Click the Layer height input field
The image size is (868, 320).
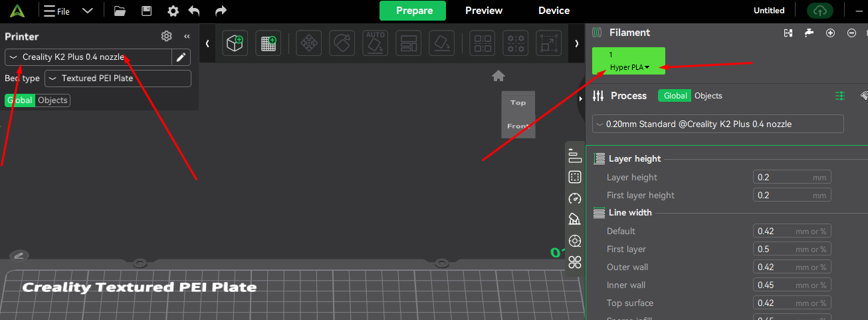point(792,178)
